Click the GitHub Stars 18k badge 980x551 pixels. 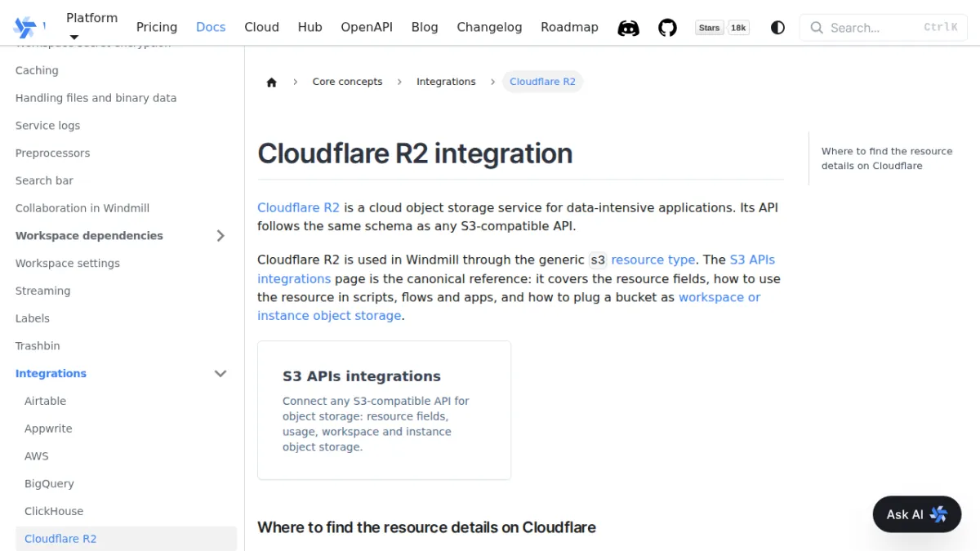click(723, 28)
